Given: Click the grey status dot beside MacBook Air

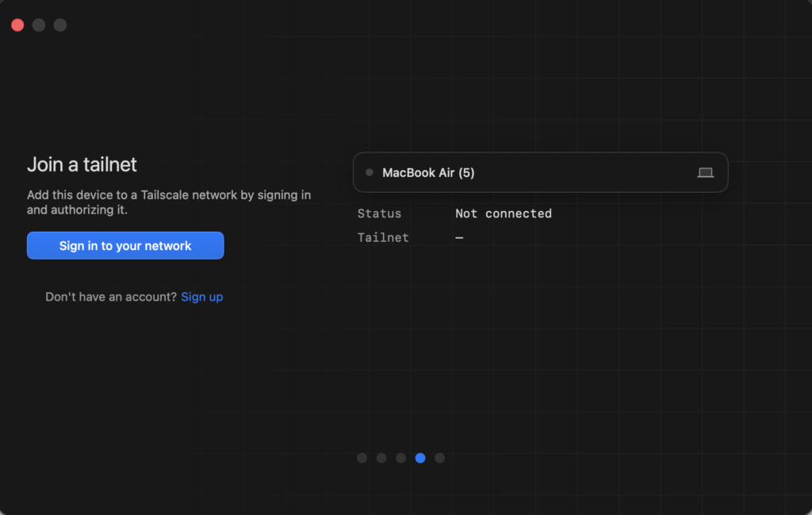Looking at the screenshot, I should pyautogui.click(x=370, y=172).
